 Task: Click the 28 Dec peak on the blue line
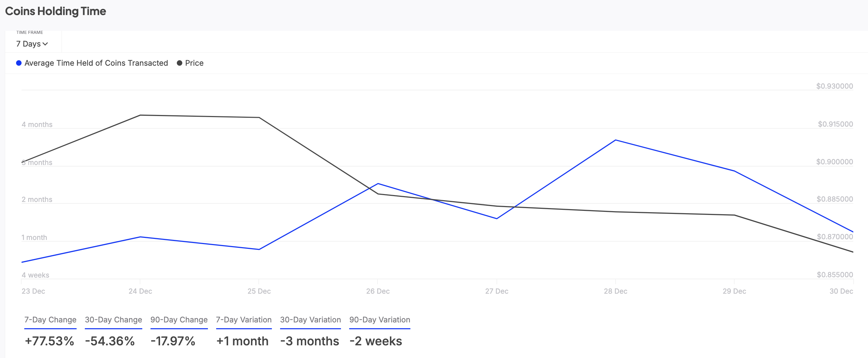pos(615,140)
